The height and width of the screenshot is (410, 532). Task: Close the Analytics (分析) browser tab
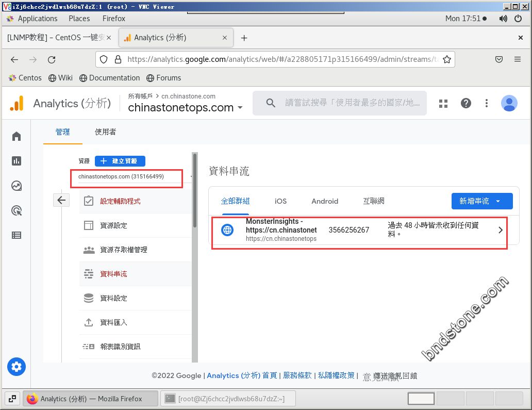click(x=224, y=38)
